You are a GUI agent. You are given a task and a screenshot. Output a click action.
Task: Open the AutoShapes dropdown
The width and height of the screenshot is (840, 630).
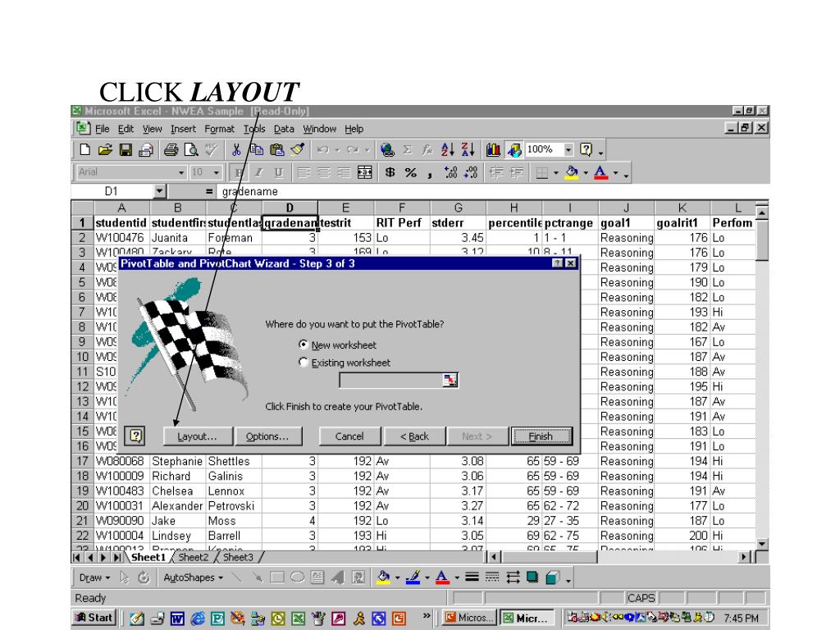pyautogui.click(x=193, y=577)
